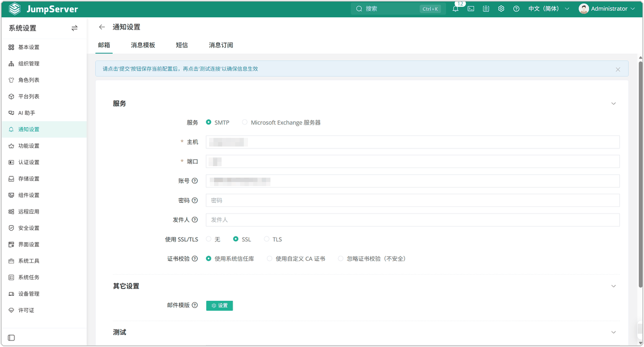Open AI 助手 in sidebar
This screenshot has width=644, height=347.
tap(44, 113)
